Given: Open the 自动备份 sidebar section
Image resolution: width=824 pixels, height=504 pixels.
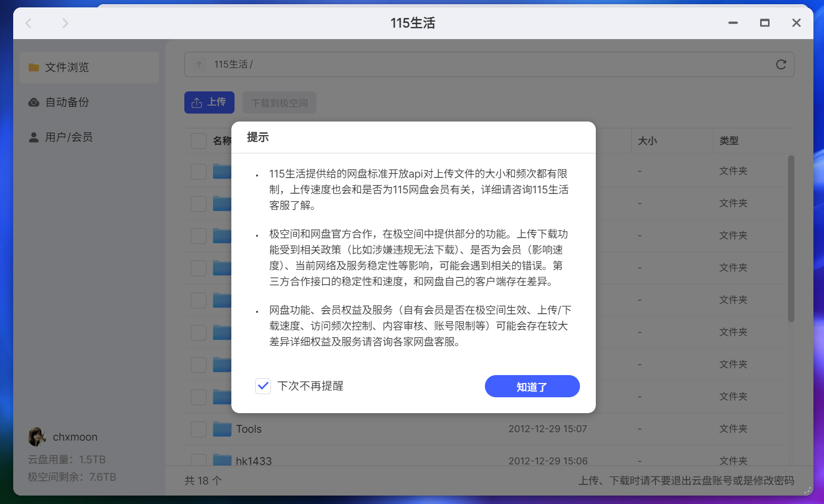Looking at the screenshot, I should 89,102.
